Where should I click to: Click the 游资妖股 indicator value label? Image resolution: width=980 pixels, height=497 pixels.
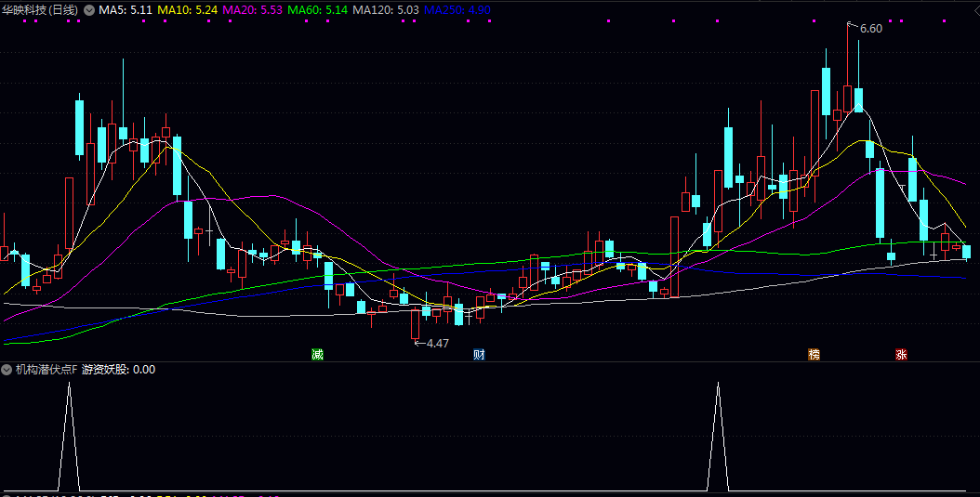click(x=118, y=369)
